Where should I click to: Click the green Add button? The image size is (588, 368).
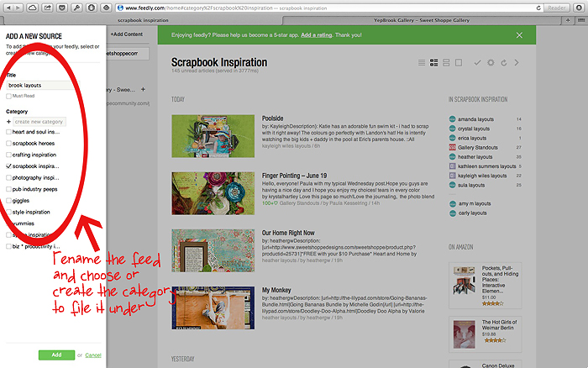56,355
